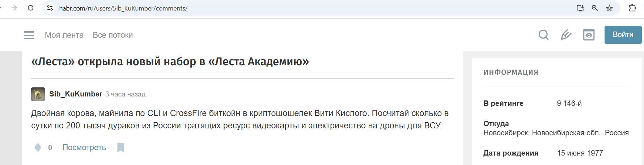Click the comment vote rating diamond icon
This screenshot has height=165, width=644.
[x=38, y=148]
